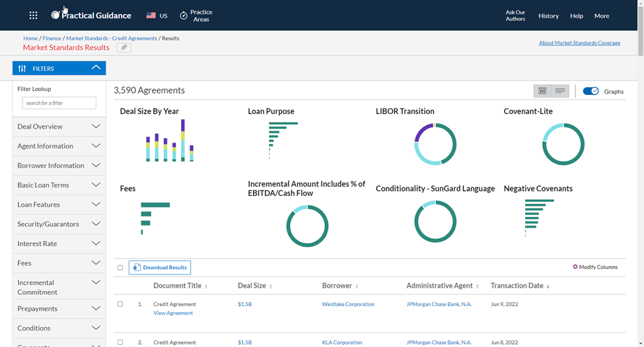
Task: Expand the Loan Features filter
Action: tap(59, 205)
